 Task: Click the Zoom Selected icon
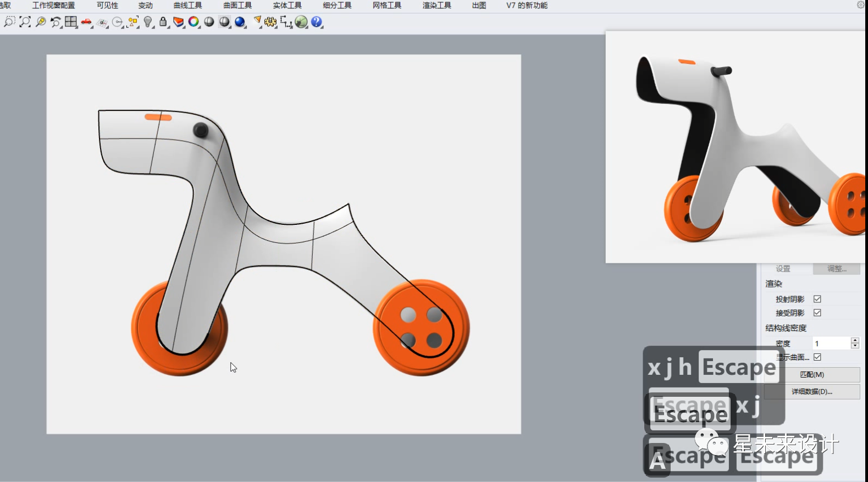click(41, 22)
